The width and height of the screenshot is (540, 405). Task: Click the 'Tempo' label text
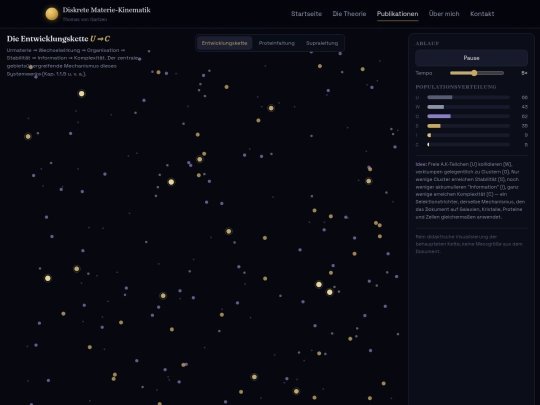click(424, 73)
